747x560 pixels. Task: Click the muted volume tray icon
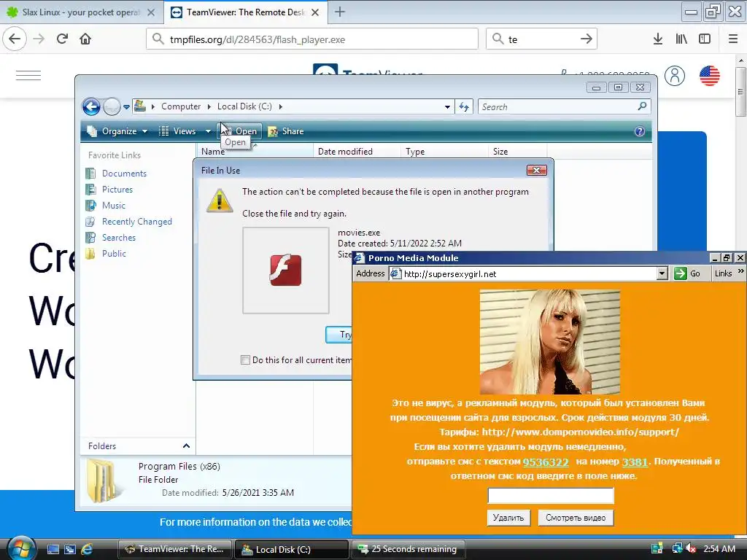click(x=691, y=549)
